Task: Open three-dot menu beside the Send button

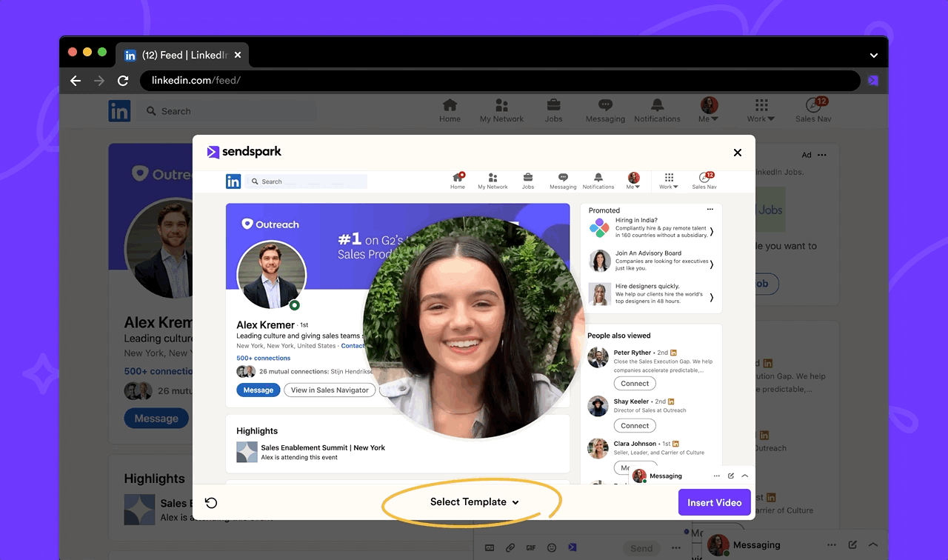Action: pos(675,549)
